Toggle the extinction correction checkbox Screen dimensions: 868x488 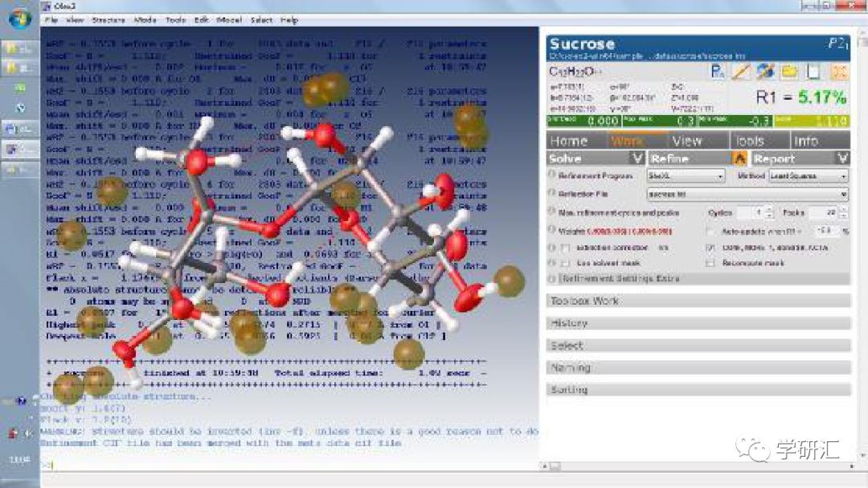point(565,248)
